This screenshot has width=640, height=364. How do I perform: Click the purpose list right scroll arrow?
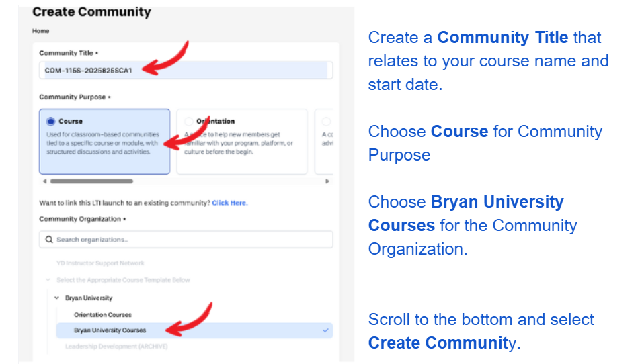click(327, 181)
